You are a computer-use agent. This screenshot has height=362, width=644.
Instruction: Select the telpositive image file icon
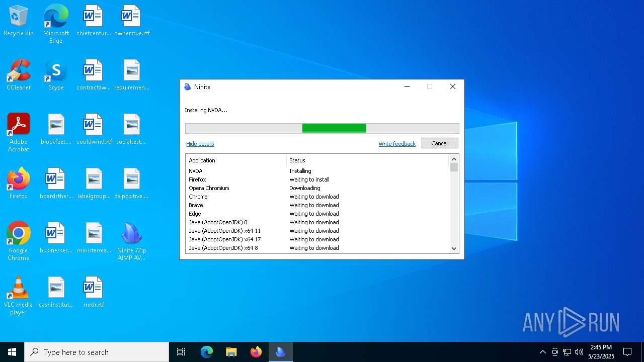131,184
